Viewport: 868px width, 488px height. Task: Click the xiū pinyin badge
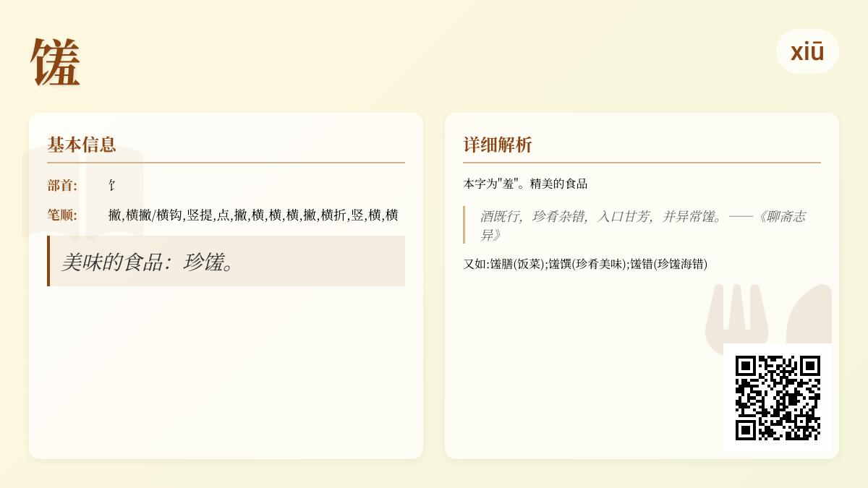click(807, 52)
